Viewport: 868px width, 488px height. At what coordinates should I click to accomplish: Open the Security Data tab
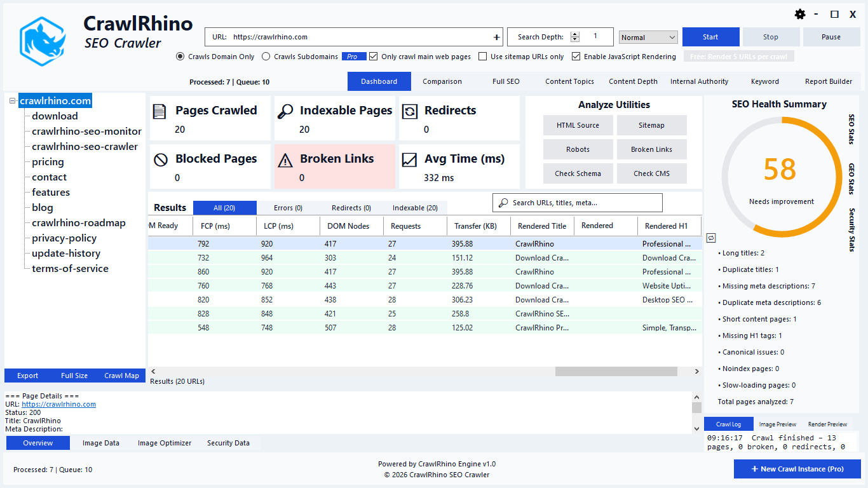coord(228,443)
